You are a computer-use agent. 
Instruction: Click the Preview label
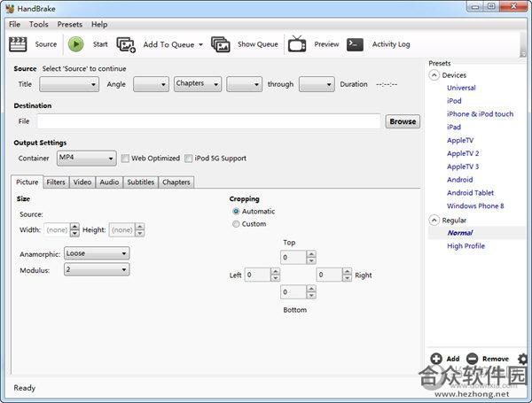[326, 44]
